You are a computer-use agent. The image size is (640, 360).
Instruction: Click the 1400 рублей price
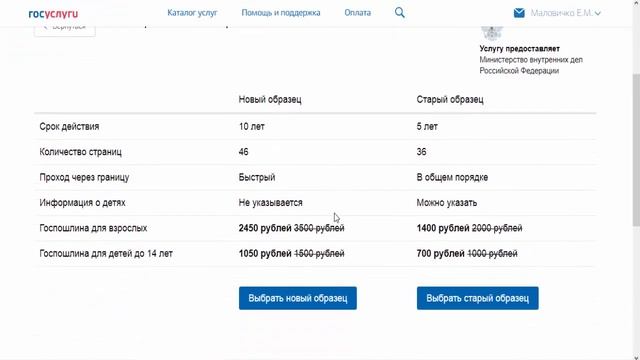click(x=443, y=228)
